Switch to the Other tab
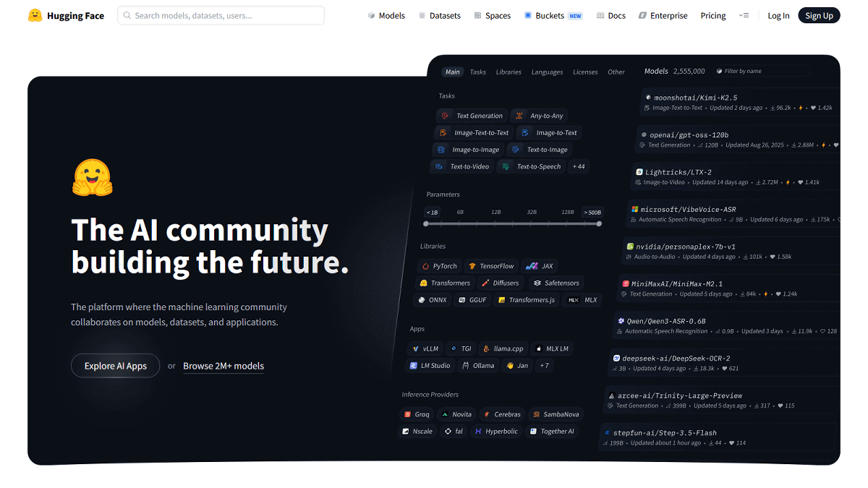 tap(616, 72)
